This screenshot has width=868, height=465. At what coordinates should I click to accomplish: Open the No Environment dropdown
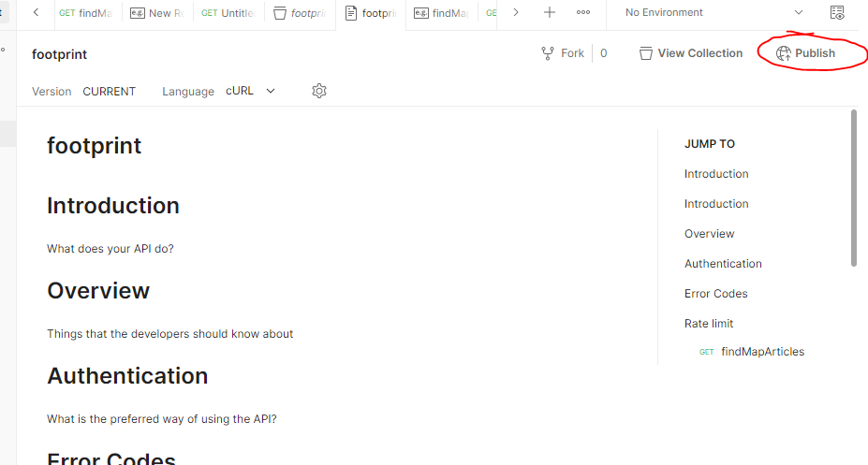pyautogui.click(x=714, y=12)
